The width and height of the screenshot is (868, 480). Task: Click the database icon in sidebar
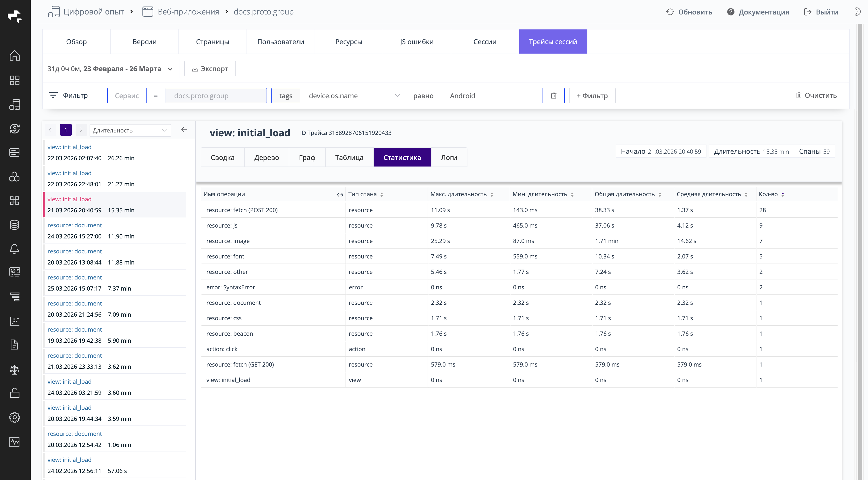pyautogui.click(x=14, y=225)
